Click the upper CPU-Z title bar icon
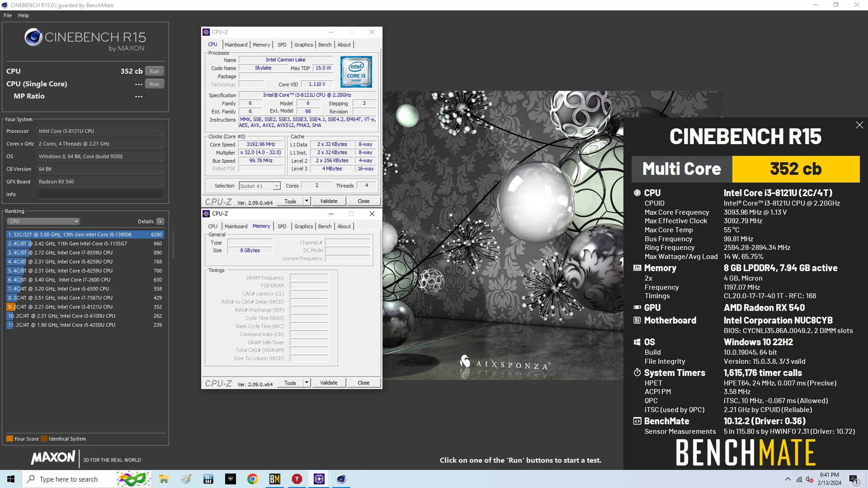 (206, 32)
